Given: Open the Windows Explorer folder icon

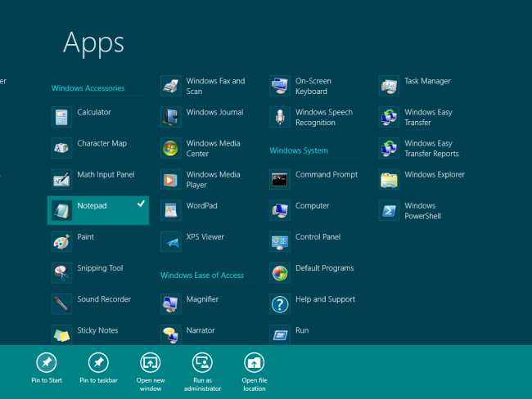Looking at the screenshot, I should (389, 179).
